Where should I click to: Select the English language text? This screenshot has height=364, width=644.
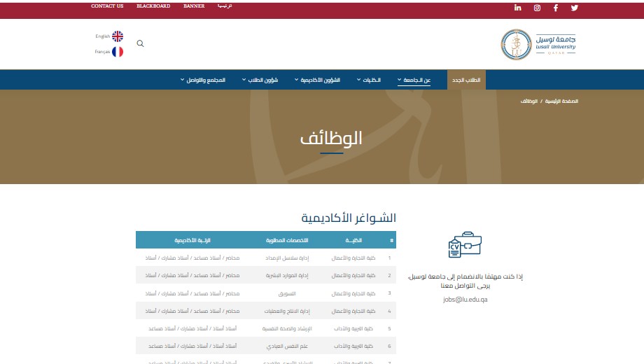(103, 36)
